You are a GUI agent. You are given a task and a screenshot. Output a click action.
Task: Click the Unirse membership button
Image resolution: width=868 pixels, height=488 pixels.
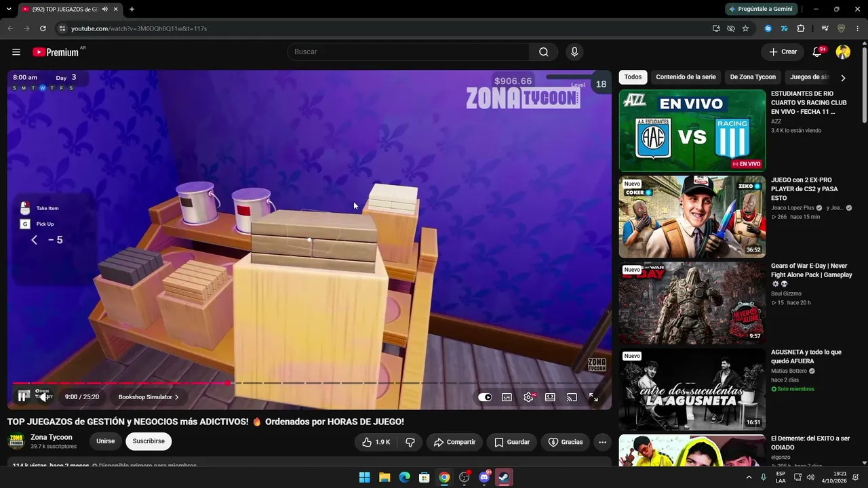[x=105, y=441]
